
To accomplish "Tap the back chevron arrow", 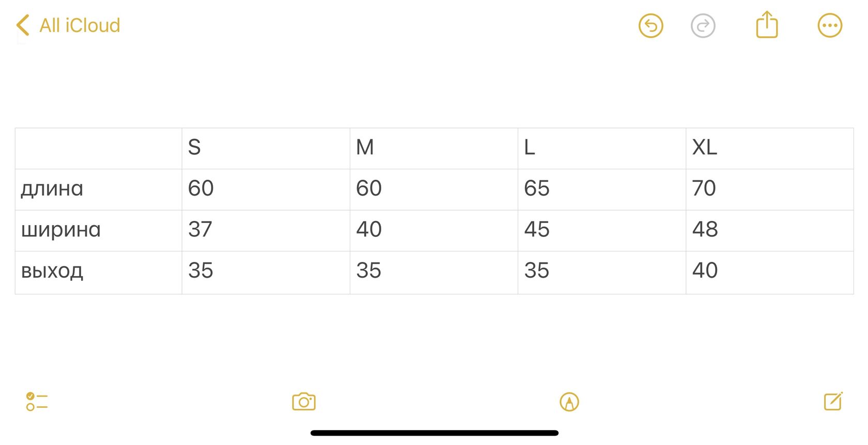I will point(22,25).
